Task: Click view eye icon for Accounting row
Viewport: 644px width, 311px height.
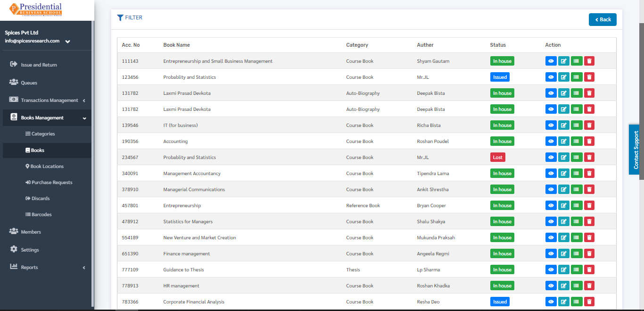Action: (551, 141)
